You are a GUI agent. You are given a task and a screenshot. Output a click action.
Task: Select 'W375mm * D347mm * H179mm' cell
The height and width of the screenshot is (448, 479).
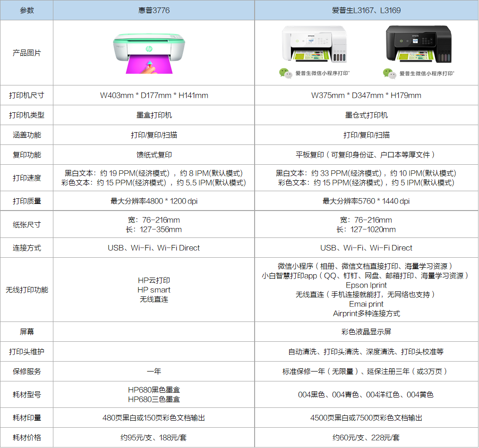(366, 95)
